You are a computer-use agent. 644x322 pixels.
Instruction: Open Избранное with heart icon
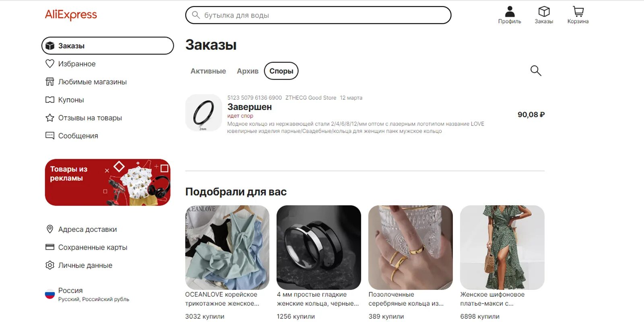[70, 64]
